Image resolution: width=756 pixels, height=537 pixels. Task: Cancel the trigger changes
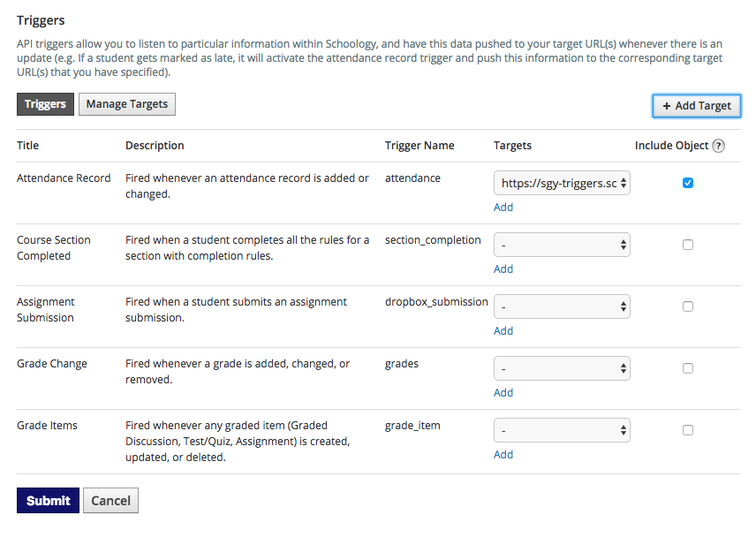point(111,501)
